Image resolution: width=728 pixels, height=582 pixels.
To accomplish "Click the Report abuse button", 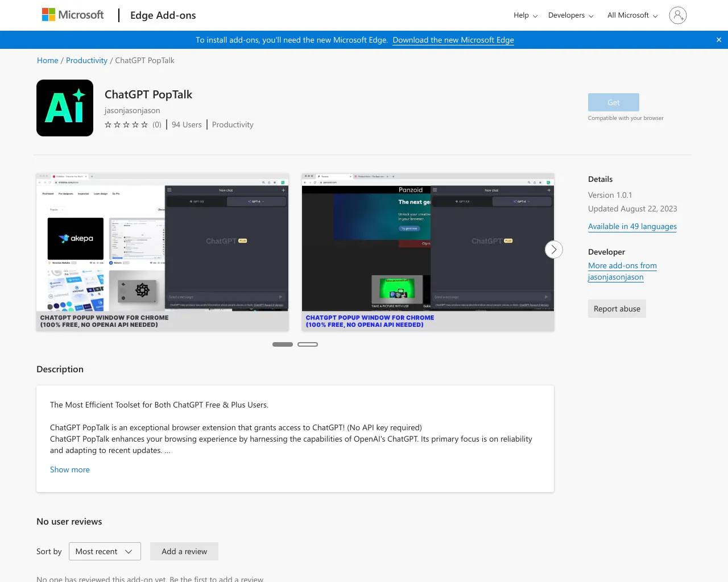I will coord(617,309).
